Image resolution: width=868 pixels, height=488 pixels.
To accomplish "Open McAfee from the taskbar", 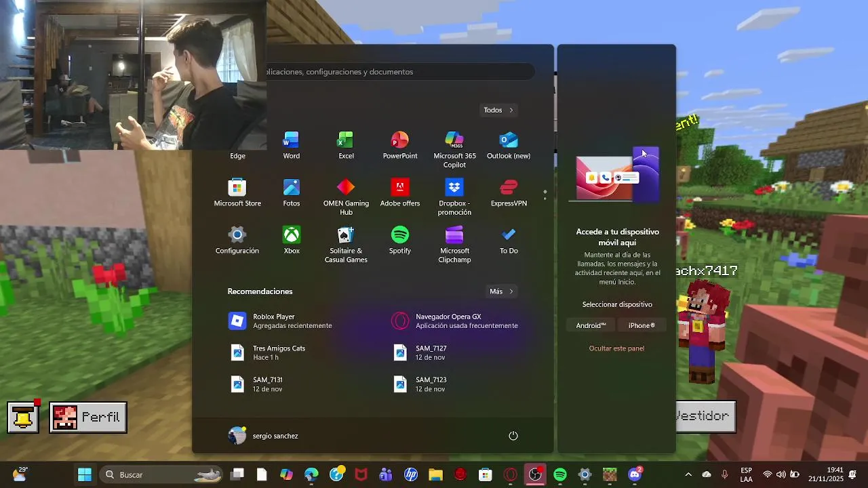I will pos(361,474).
